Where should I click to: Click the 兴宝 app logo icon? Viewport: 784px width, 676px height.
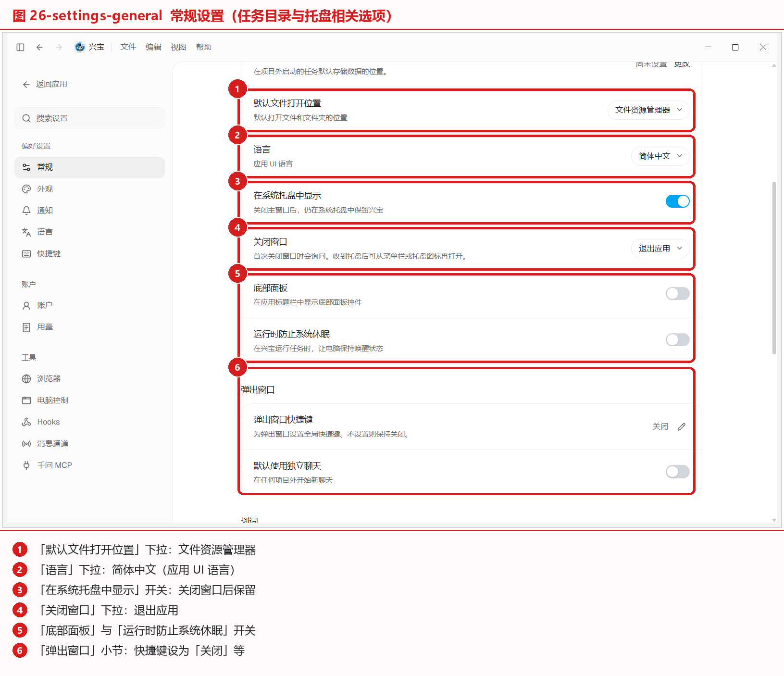coord(80,47)
